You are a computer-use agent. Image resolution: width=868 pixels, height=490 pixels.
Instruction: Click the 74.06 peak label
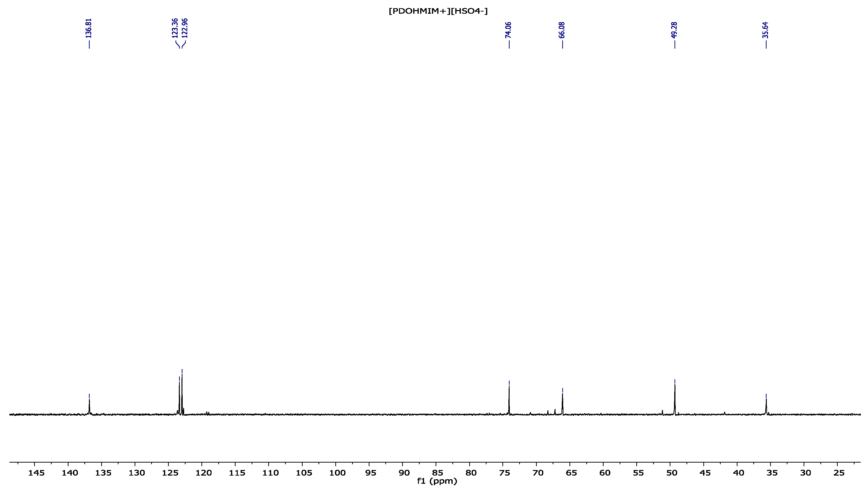pyautogui.click(x=508, y=30)
